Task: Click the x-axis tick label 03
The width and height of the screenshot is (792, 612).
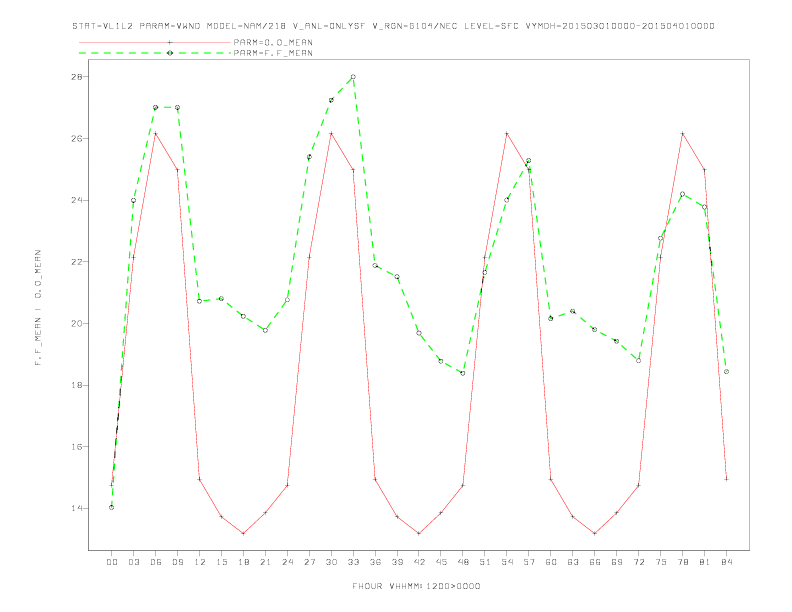Action: pyautogui.click(x=133, y=562)
